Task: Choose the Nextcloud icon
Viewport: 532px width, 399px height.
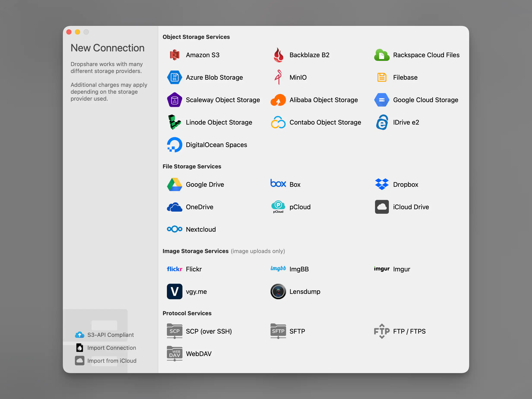Action: (x=175, y=229)
